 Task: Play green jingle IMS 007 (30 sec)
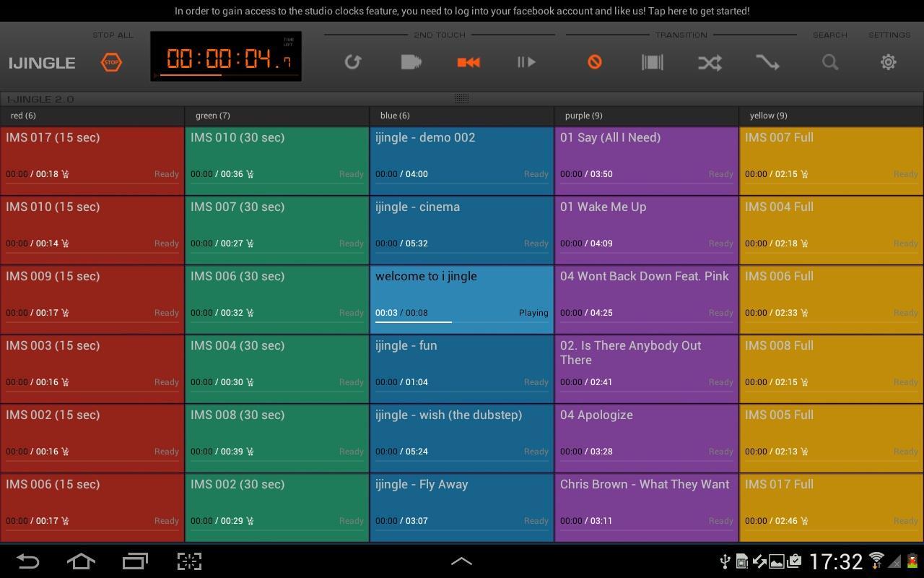coord(277,230)
